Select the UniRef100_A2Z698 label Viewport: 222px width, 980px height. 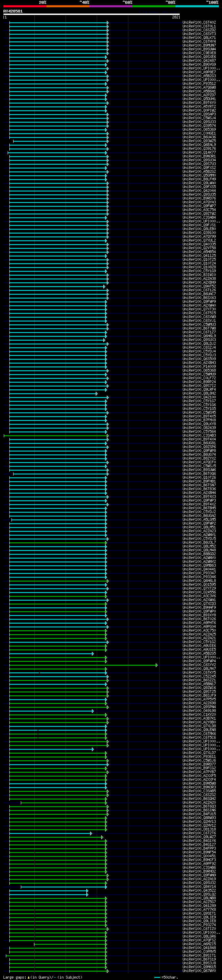click(x=199, y=703)
